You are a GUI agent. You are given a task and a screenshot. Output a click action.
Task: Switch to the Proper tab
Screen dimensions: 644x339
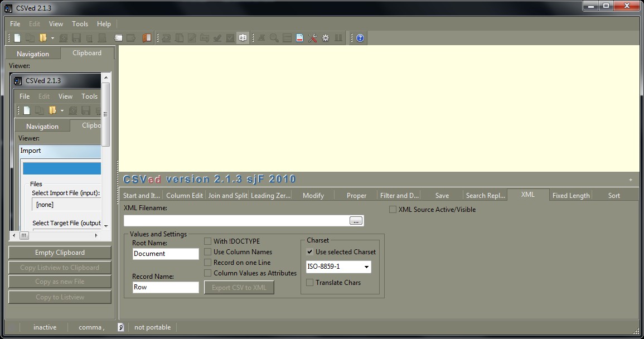356,196
